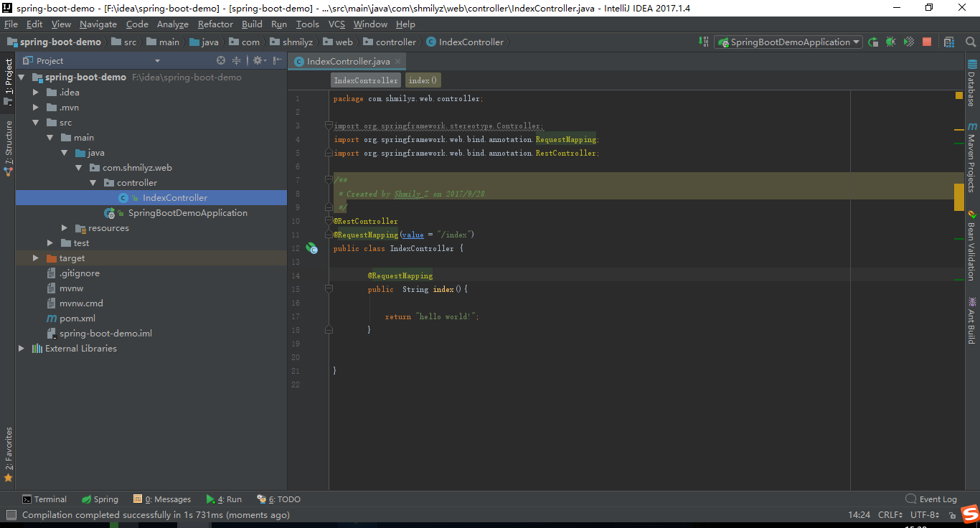Open Project panel settings gear icon

(x=258, y=60)
